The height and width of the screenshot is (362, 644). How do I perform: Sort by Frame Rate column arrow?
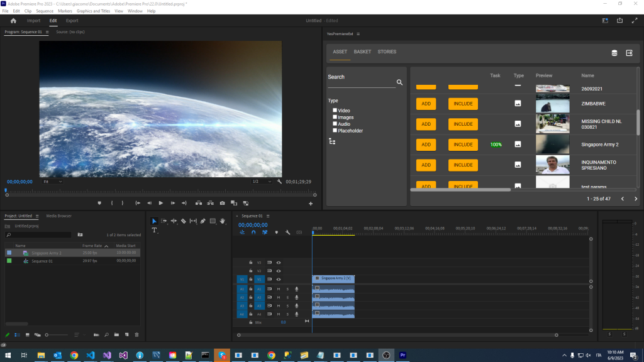[x=106, y=246]
